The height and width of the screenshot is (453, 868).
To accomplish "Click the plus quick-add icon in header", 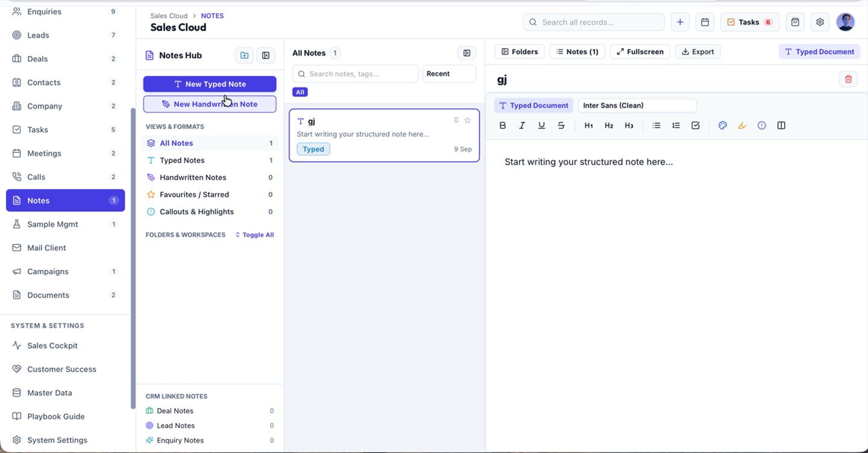I will click(x=680, y=22).
